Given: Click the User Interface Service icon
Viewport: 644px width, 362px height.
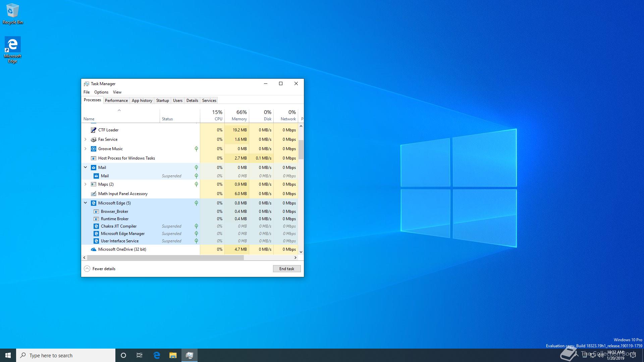Looking at the screenshot, I should coord(96,241).
